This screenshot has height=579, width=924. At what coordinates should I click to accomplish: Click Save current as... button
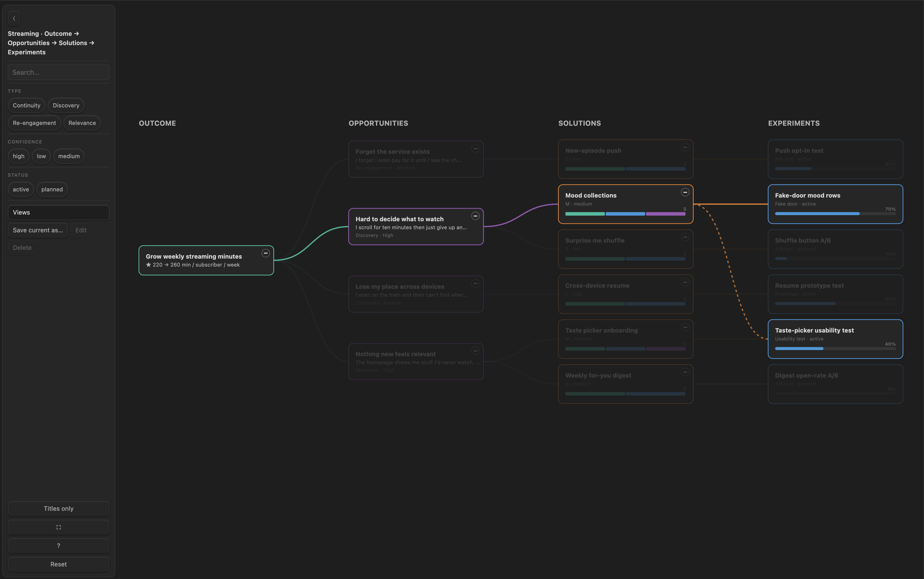[38, 230]
